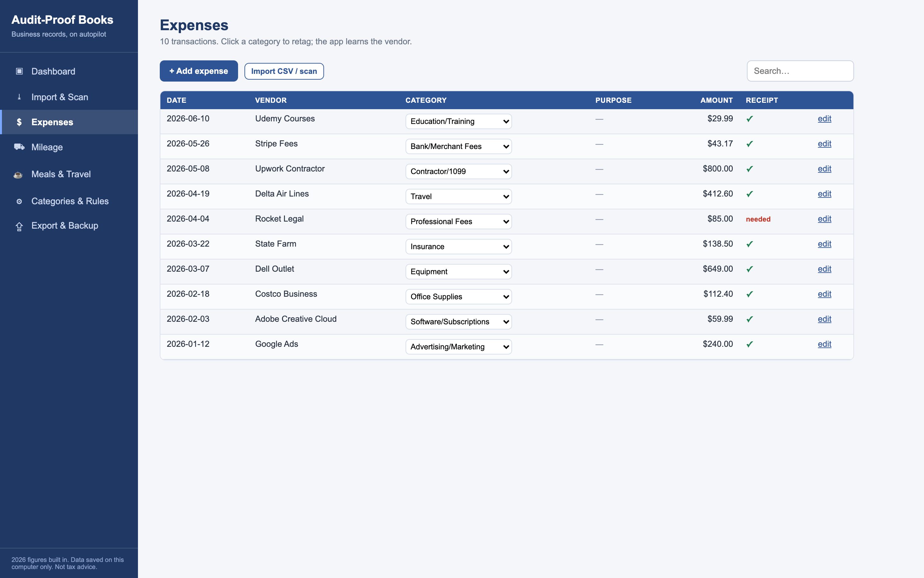This screenshot has height=578, width=924.
Task: Click receipt checkmark for State Farm
Action: pos(749,244)
